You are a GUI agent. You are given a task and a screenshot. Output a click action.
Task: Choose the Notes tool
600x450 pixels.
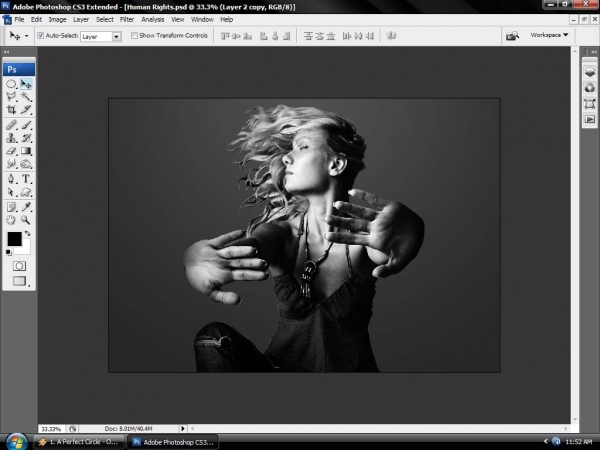tap(11, 207)
